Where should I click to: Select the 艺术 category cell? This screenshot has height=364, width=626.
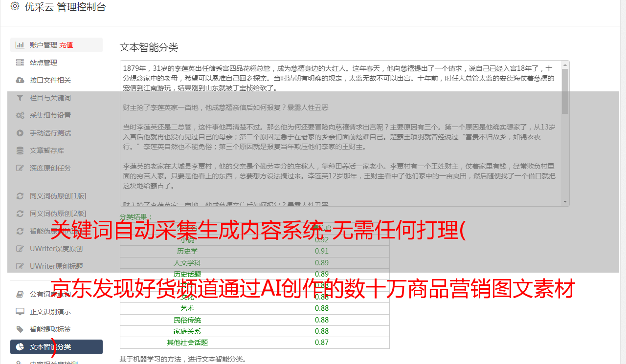187,308
